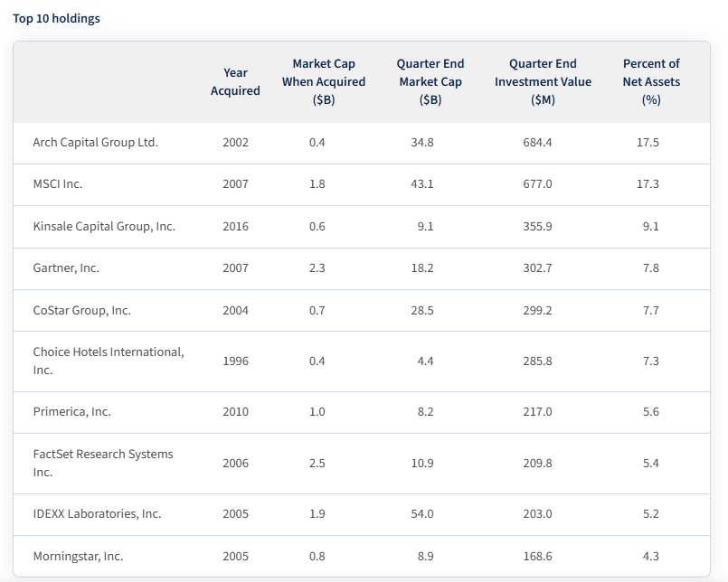Click 'Primerica, Inc.' holding name
The height and width of the screenshot is (582, 728).
click(x=72, y=412)
